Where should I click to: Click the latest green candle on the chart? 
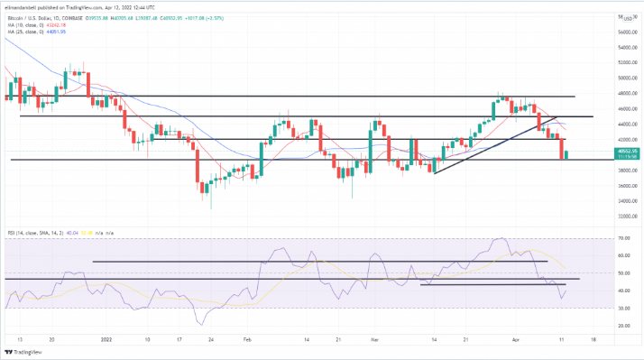pos(566,155)
